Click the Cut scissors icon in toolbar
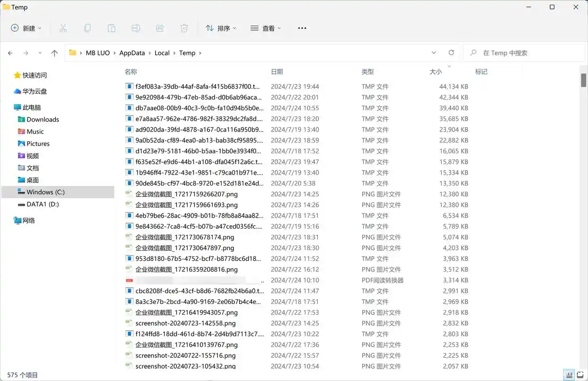The width and height of the screenshot is (588, 381). point(63,28)
